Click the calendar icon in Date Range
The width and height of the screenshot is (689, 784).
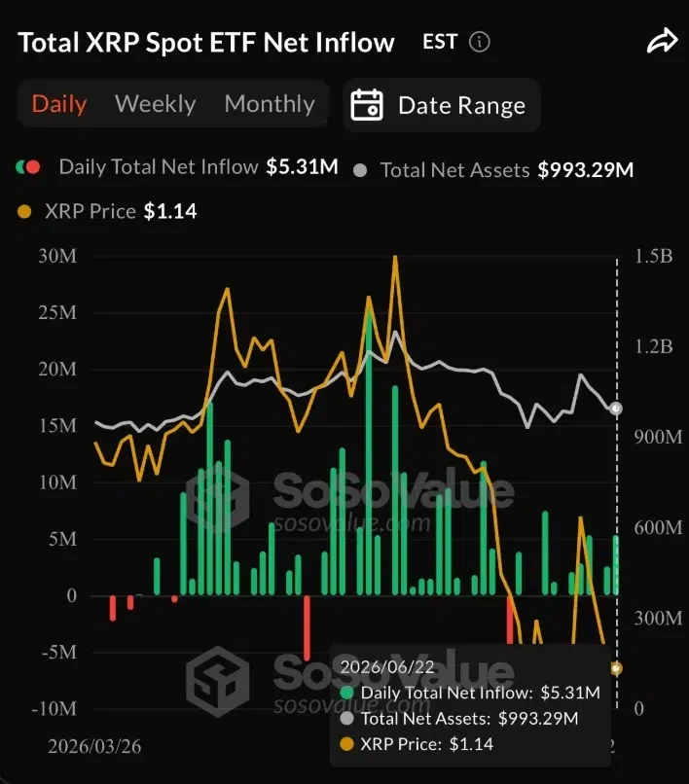[367, 105]
